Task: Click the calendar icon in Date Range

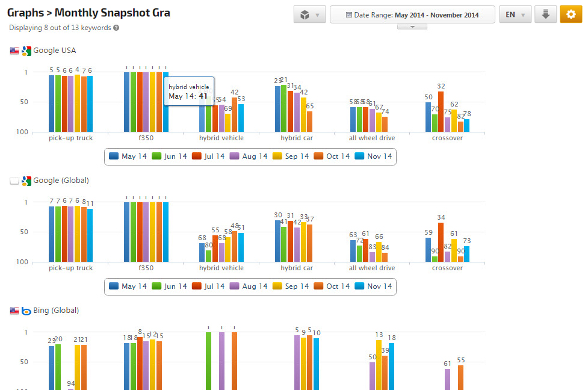Action: tap(349, 15)
